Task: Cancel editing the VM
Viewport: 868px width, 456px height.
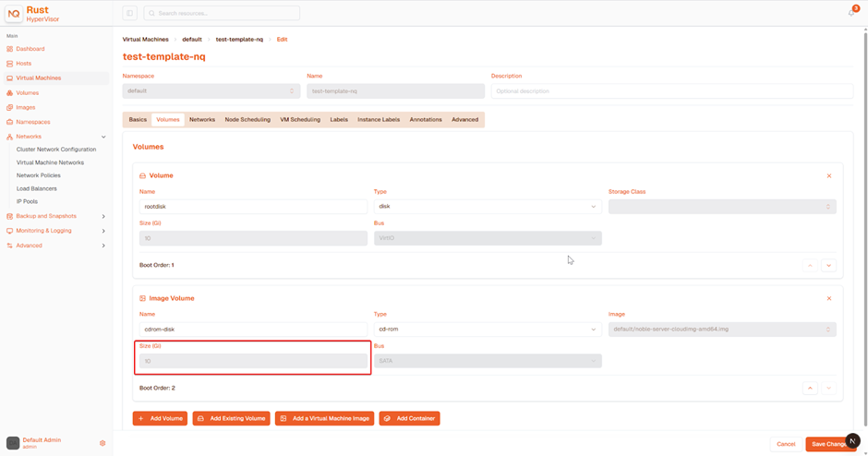Action: [x=786, y=444]
